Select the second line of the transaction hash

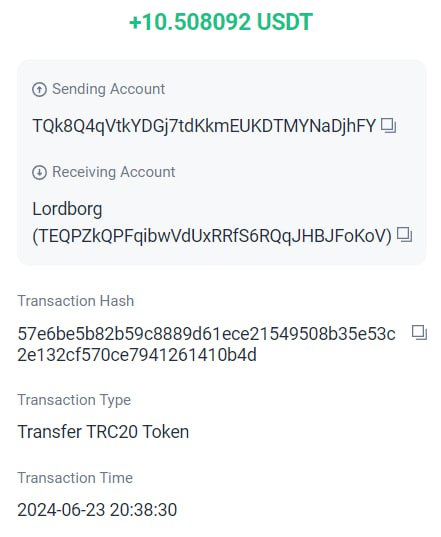[x=137, y=355]
